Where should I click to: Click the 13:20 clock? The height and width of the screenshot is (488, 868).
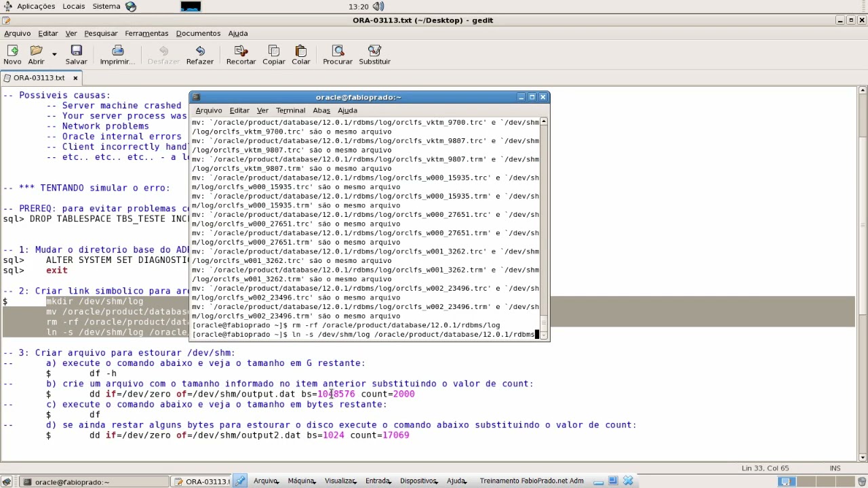point(358,6)
